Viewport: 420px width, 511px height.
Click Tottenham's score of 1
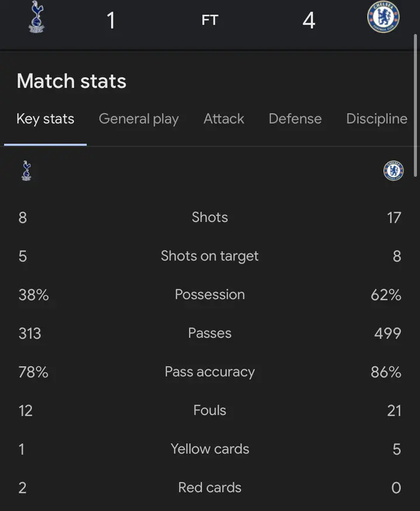tap(111, 21)
